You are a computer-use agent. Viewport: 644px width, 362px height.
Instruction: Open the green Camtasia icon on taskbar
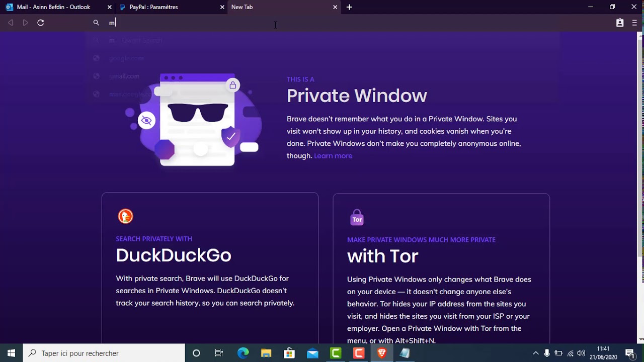[336, 353]
